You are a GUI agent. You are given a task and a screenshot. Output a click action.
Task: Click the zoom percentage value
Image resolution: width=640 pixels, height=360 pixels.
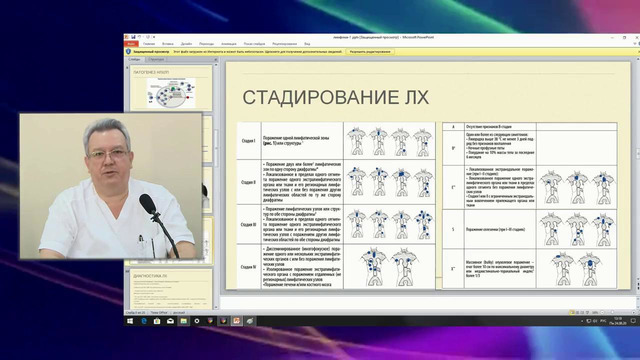[x=595, y=313]
